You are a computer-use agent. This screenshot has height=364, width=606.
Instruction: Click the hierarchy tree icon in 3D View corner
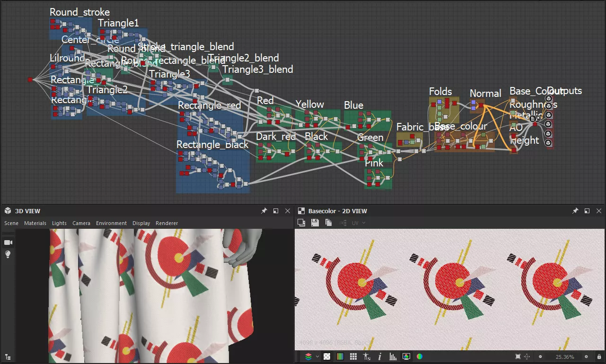[8, 357]
